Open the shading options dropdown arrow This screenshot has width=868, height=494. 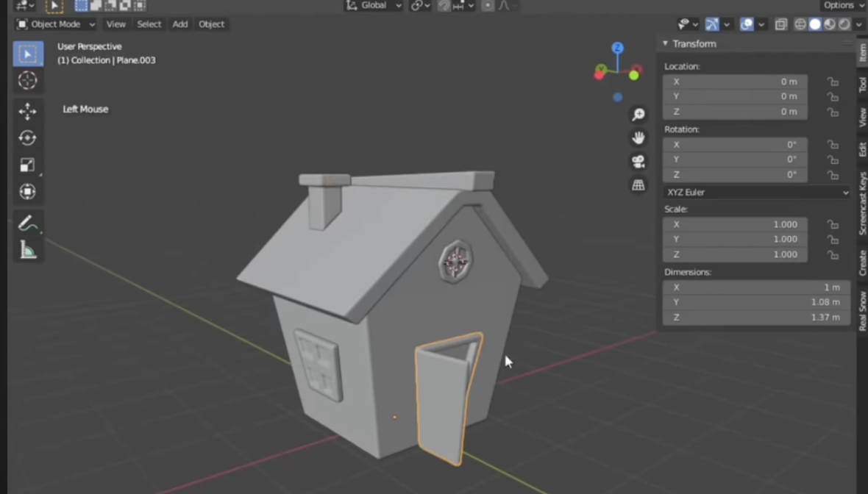coord(858,24)
